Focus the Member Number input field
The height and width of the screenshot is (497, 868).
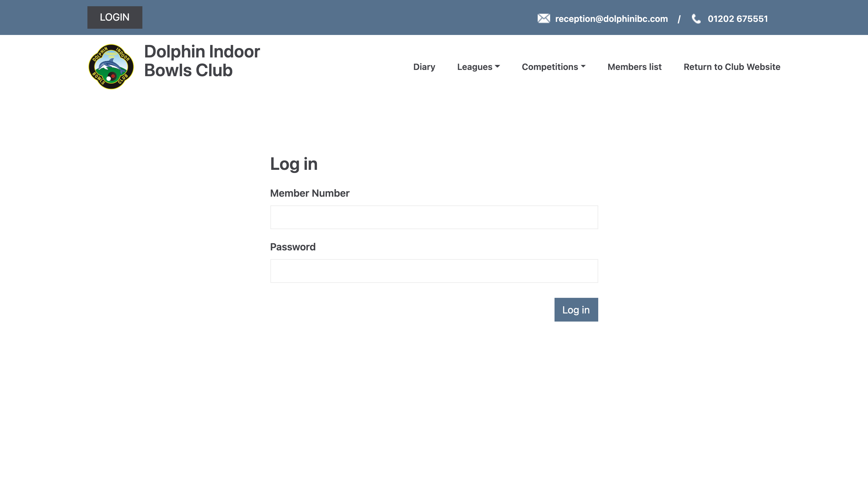point(434,217)
